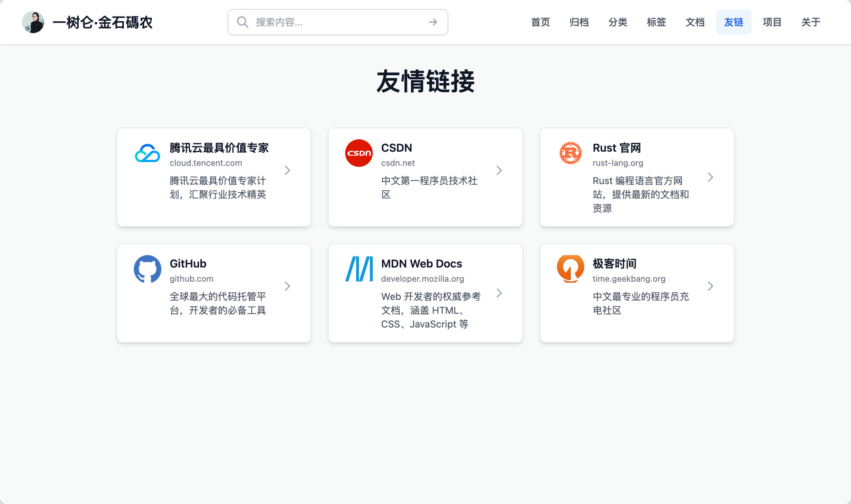Open the MDN Web Docs title link
851x504 pixels.
pyautogui.click(x=421, y=264)
